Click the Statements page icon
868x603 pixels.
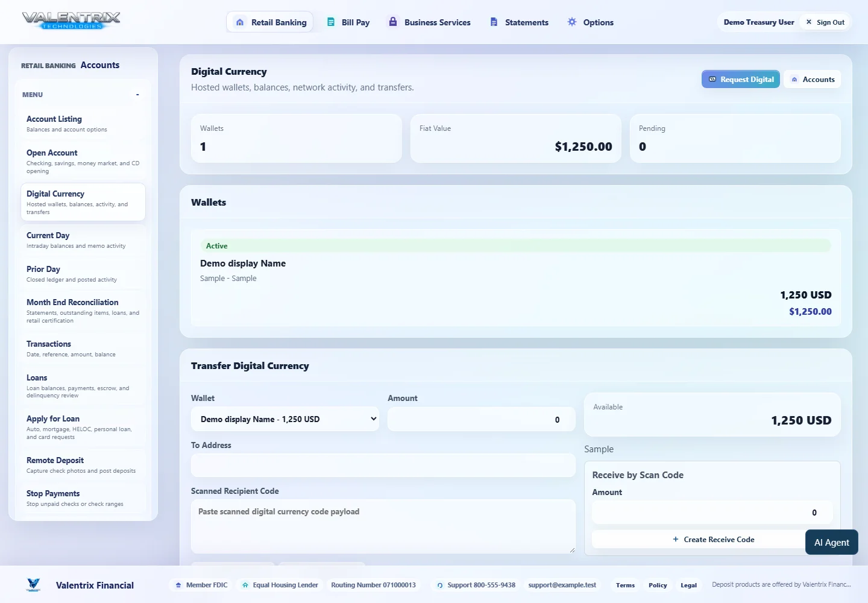click(x=494, y=22)
